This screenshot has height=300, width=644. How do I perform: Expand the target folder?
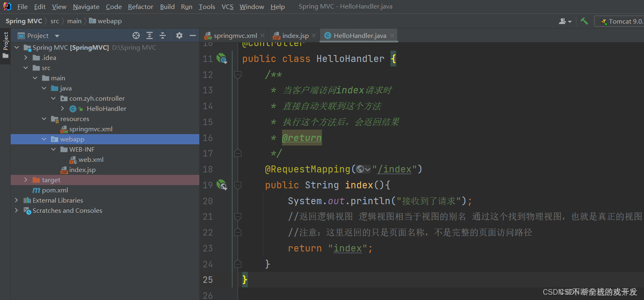(26, 180)
